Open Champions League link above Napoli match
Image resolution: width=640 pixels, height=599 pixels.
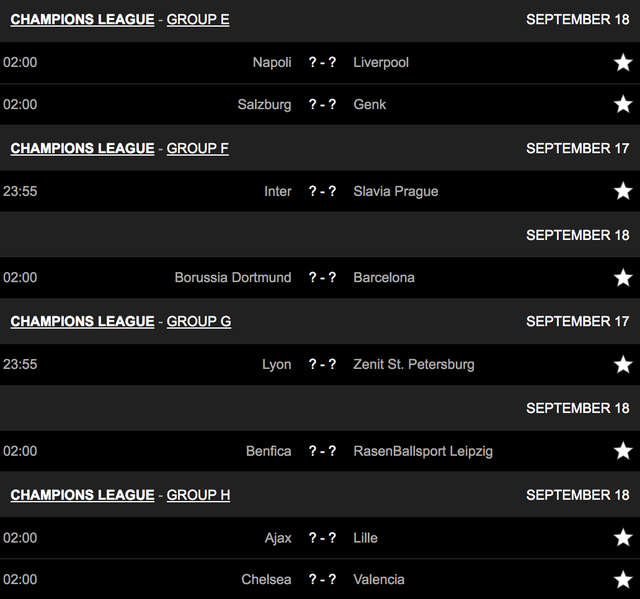82,19
